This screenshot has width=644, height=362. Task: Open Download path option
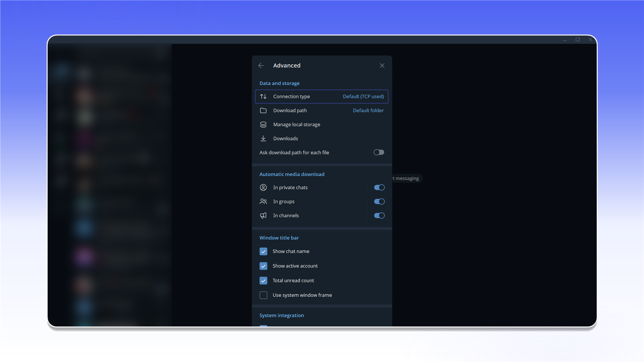[322, 111]
